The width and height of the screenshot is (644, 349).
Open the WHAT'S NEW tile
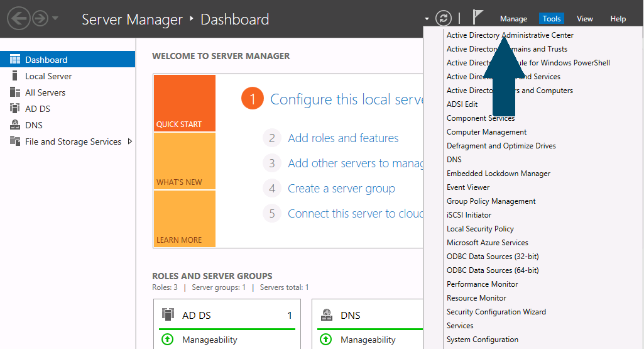[185, 161]
